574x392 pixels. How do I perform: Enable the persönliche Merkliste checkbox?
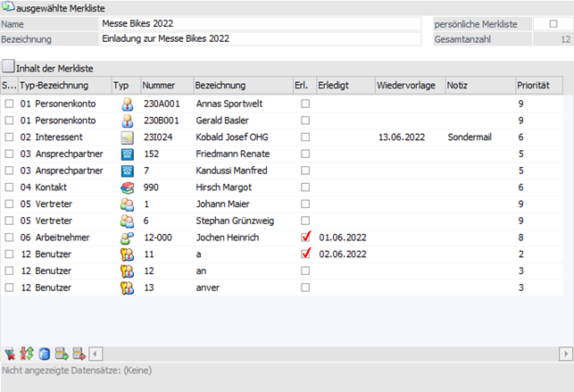(x=540, y=24)
